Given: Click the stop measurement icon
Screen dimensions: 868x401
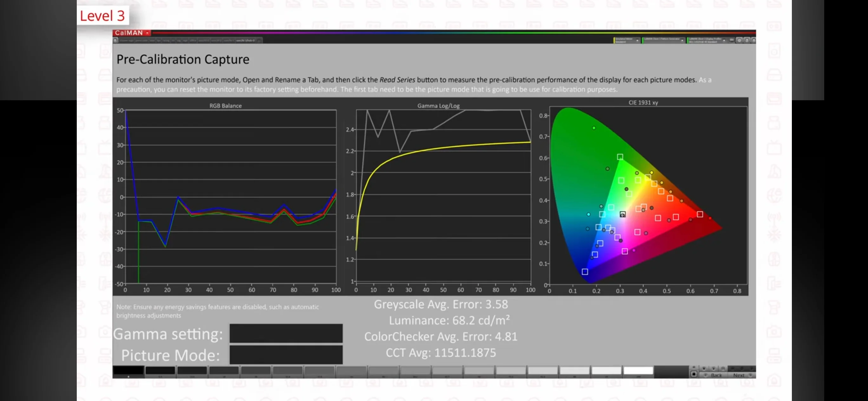Looking at the screenshot, I should pos(704,369).
